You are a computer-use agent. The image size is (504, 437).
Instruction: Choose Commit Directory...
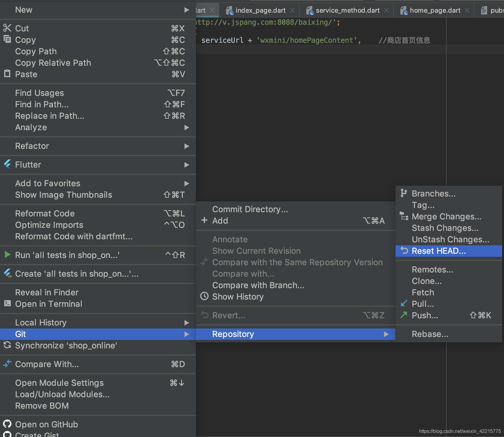click(295, 209)
